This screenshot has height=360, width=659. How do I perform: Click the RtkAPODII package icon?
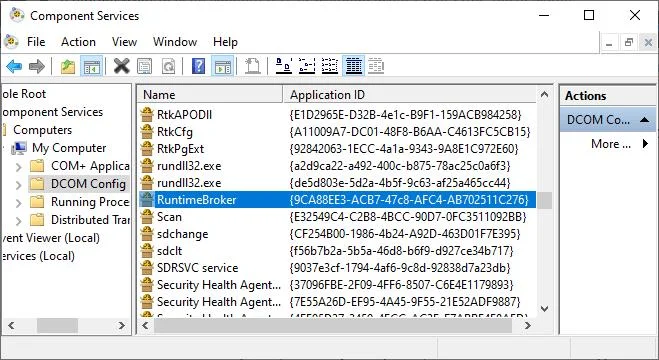[x=147, y=114]
